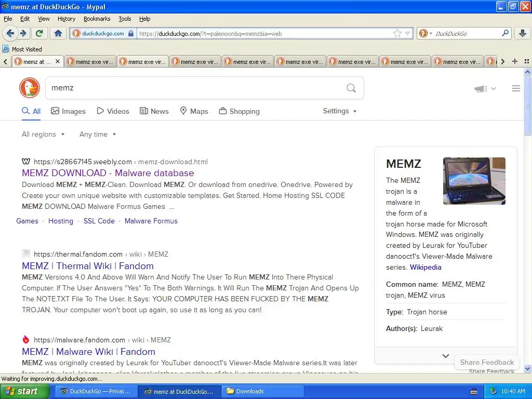532x399 pixels.
Task: Switch to Shopping results
Action: (x=239, y=111)
